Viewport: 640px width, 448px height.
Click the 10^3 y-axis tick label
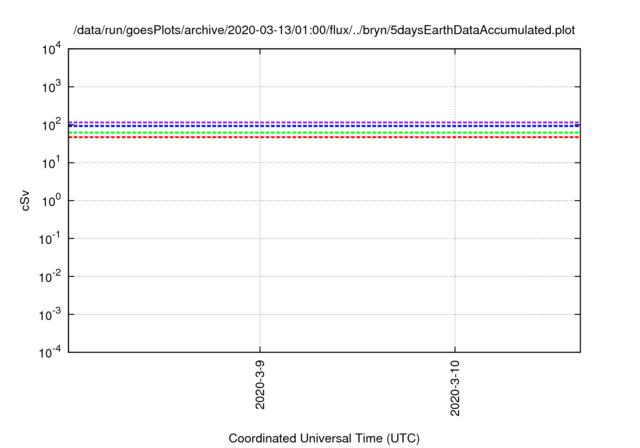point(51,86)
